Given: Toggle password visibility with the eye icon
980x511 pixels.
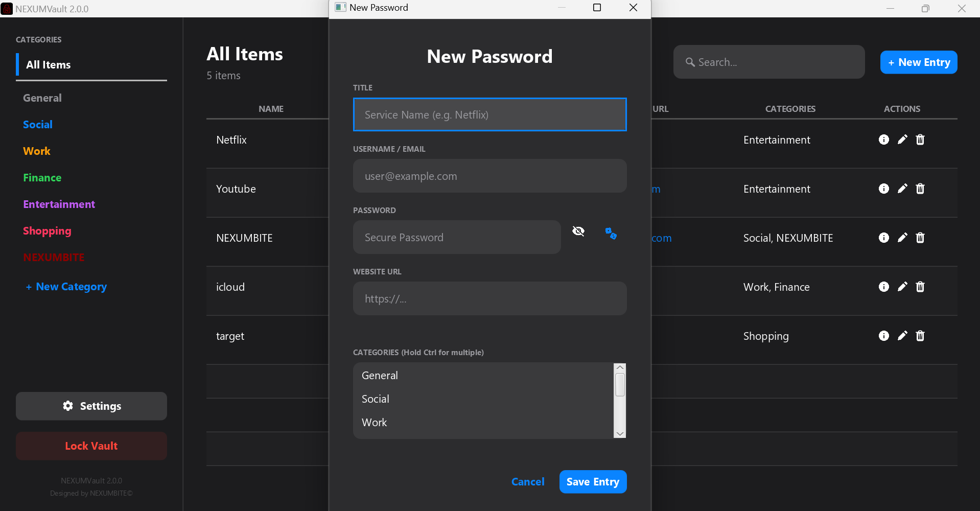Looking at the screenshot, I should coord(578,231).
